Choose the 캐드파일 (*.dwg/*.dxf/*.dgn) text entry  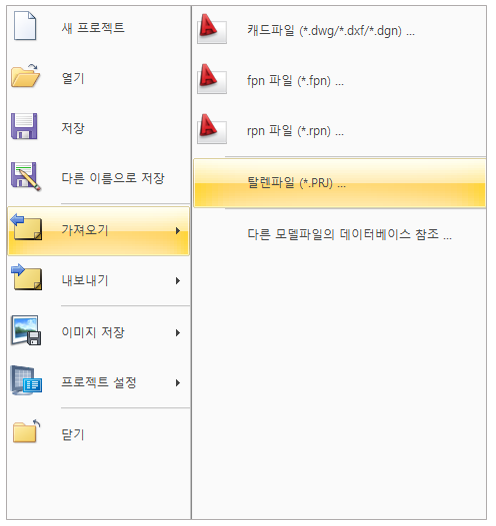pos(331,31)
